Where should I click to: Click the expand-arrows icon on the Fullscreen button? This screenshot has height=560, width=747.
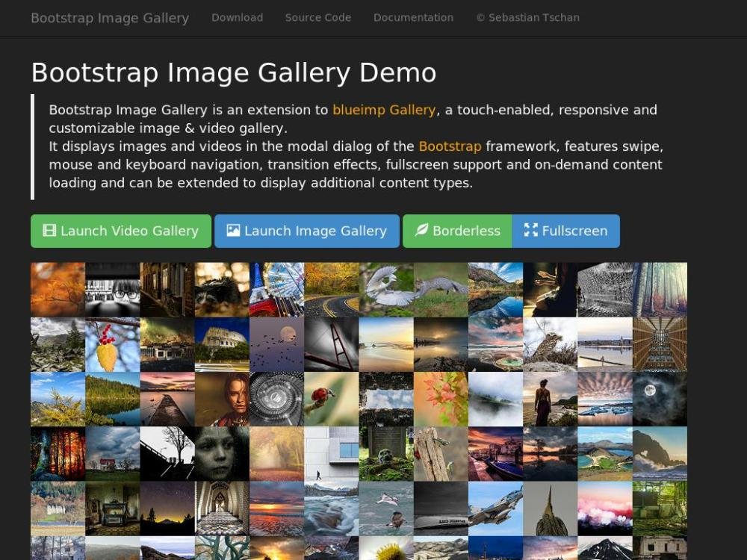(530, 231)
